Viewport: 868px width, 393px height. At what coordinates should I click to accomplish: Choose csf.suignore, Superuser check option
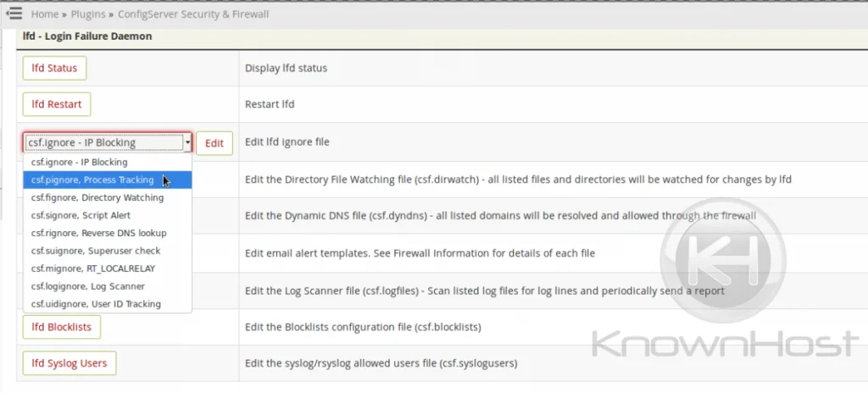click(x=96, y=251)
